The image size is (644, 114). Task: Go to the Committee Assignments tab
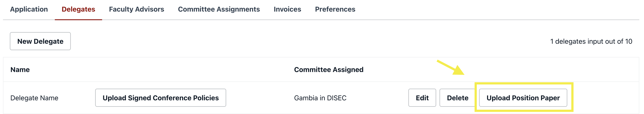click(219, 9)
